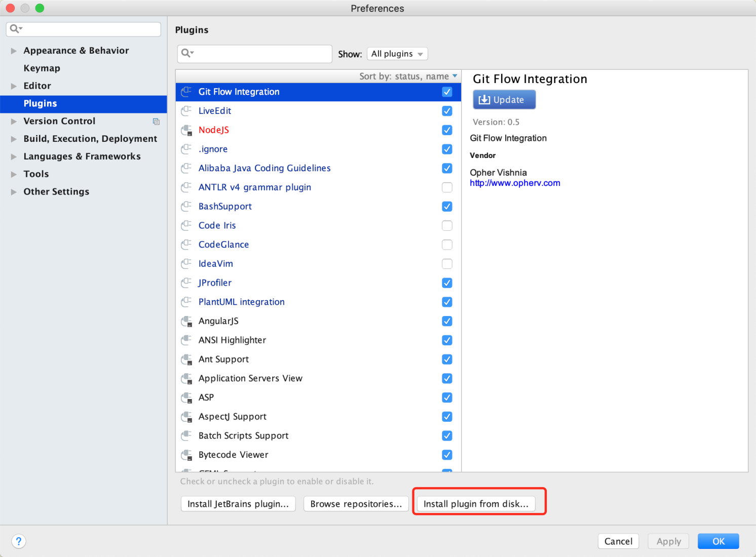The height and width of the screenshot is (557, 756).
Task: Expand the Other Settings group
Action: [x=14, y=192]
